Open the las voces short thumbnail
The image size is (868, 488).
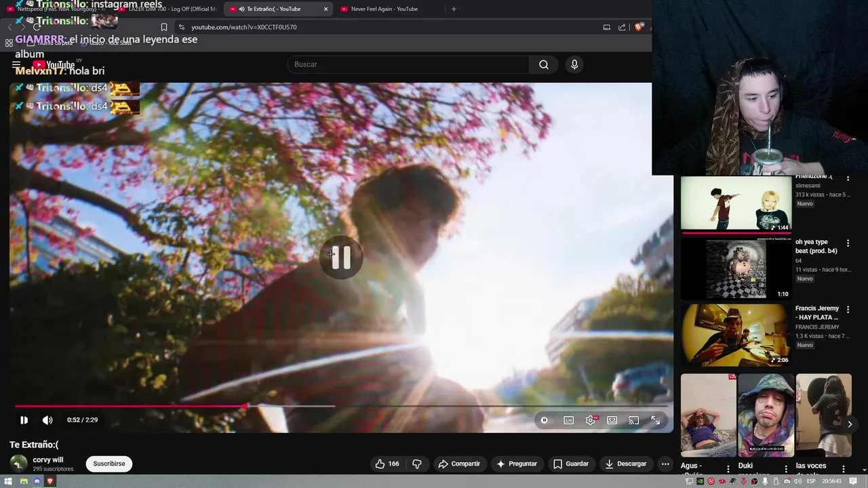tap(824, 415)
